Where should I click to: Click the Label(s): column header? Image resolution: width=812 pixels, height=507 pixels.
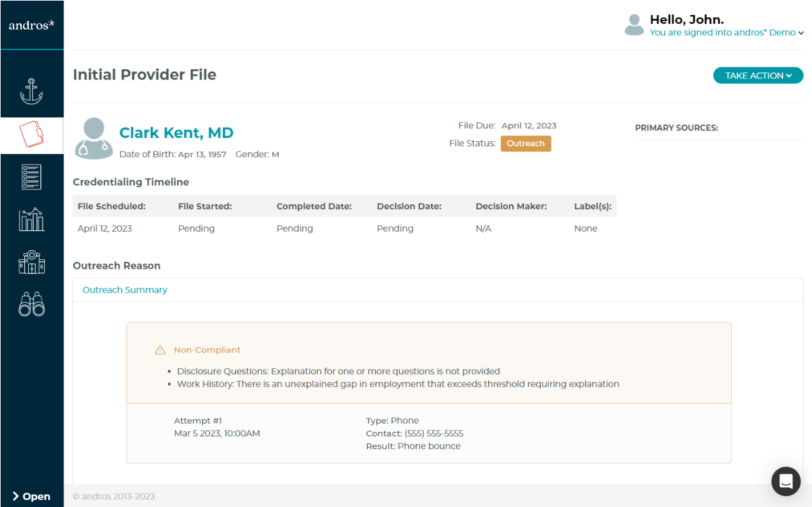click(x=592, y=207)
